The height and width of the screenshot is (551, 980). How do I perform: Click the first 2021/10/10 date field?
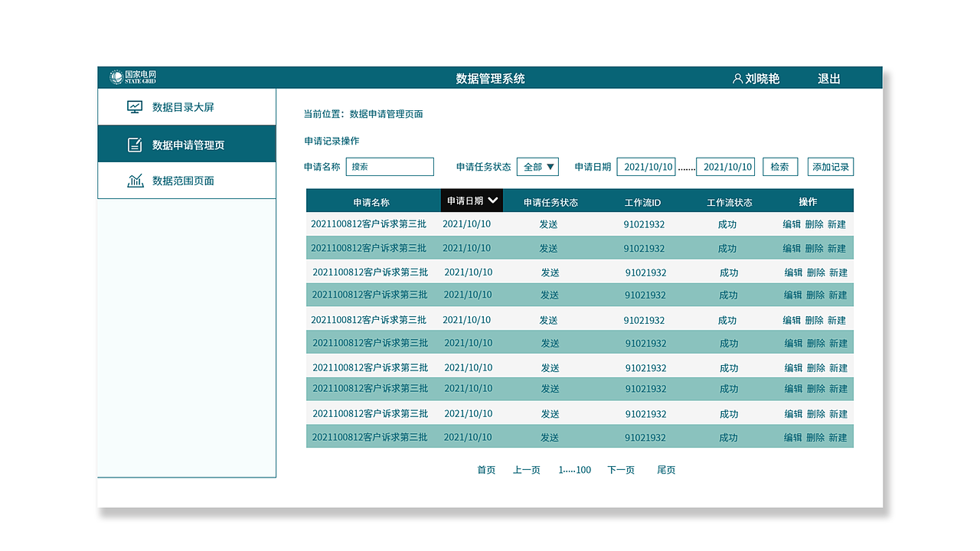click(x=647, y=166)
